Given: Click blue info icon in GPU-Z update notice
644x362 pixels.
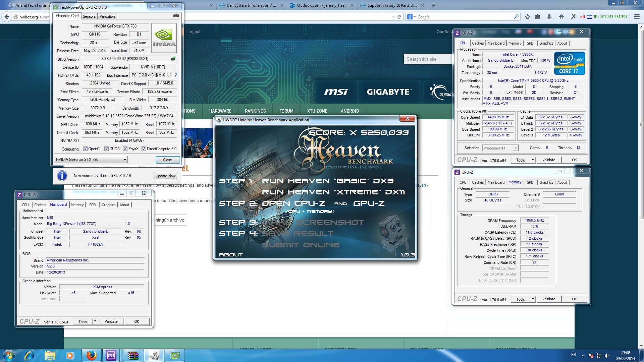Looking at the screenshot, I should point(62,176).
